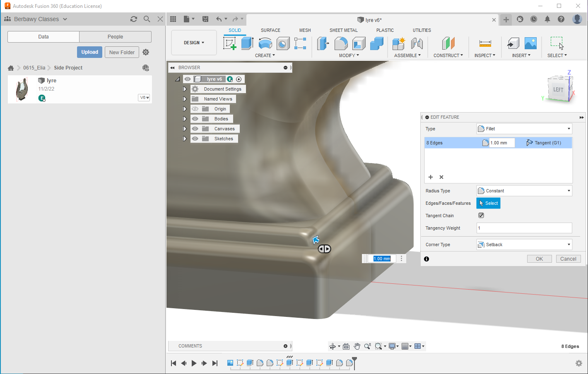Image resolution: width=588 pixels, height=374 pixels.
Task: Open the Corner Type dropdown
Action: pos(524,245)
